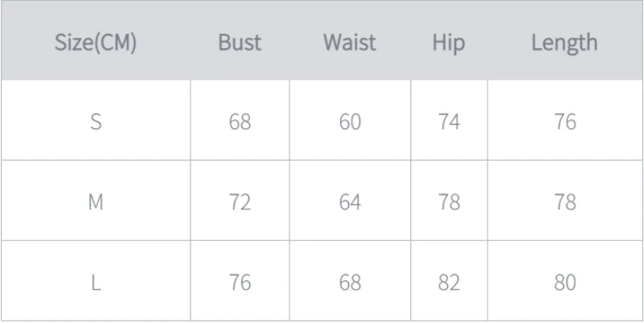Select the Hip column header
The height and width of the screenshot is (323, 644).
coord(449,43)
